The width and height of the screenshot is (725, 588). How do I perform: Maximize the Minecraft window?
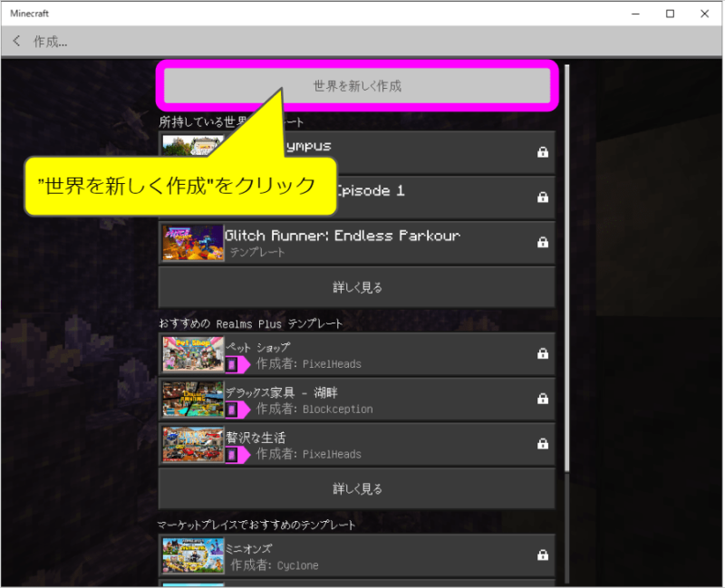(670, 14)
